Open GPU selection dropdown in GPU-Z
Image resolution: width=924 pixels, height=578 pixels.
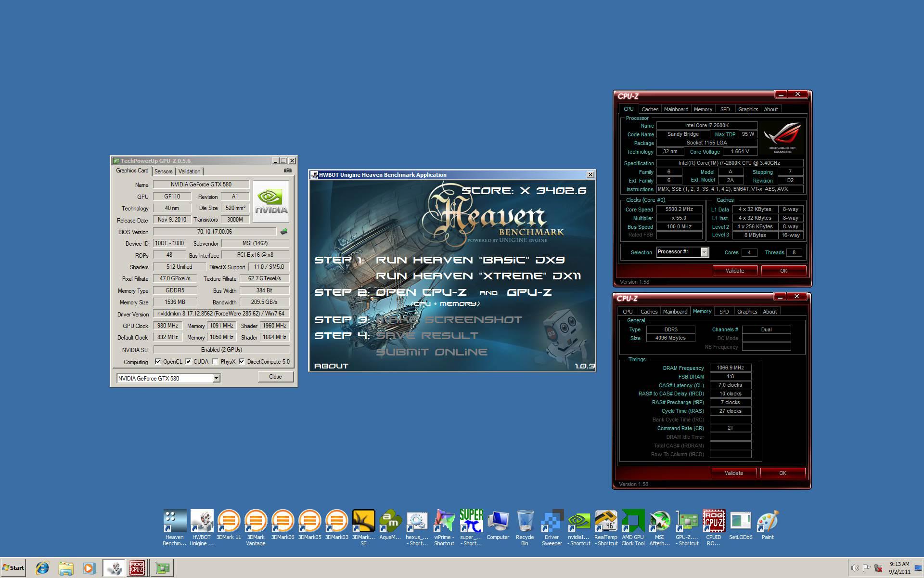[x=216, y=378]
